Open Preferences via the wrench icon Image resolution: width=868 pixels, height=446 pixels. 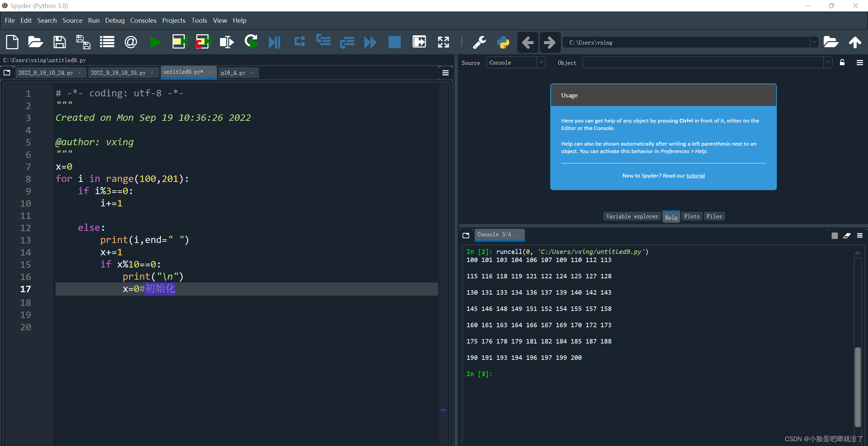coord(479,42)
